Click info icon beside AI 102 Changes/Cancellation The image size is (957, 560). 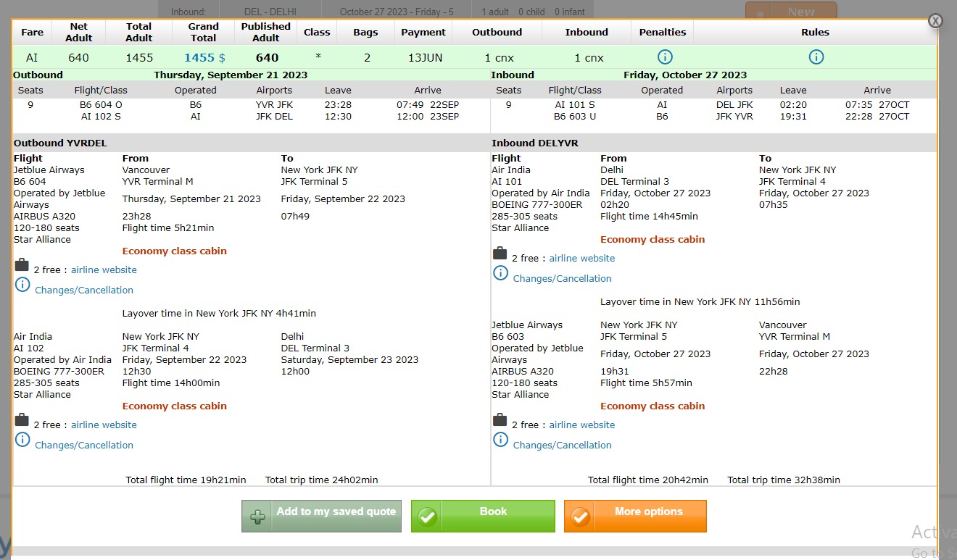tap(22, 440)
